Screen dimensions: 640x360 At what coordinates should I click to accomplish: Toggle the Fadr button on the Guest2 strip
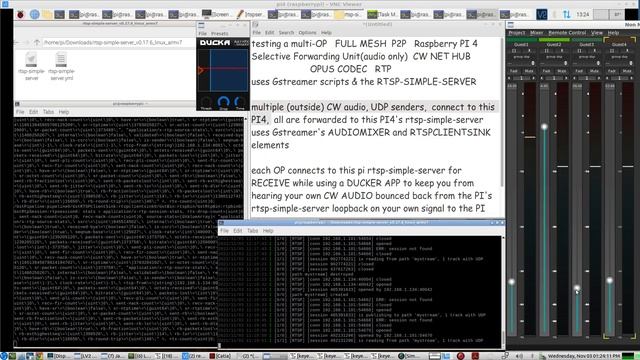[x=547, y=71]
